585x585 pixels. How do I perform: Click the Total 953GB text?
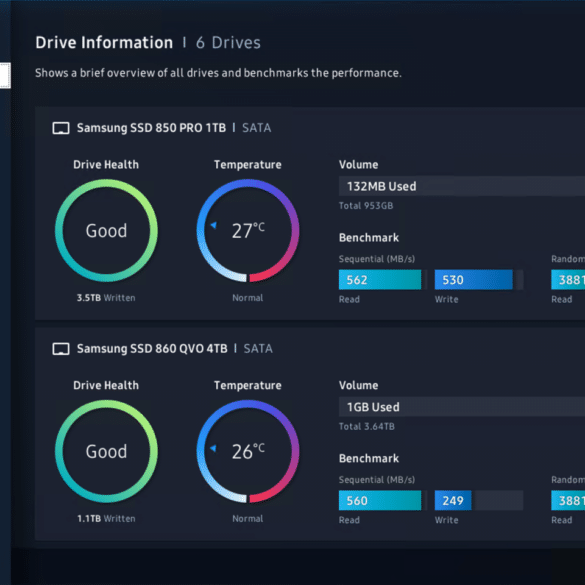tap(366, 206)
